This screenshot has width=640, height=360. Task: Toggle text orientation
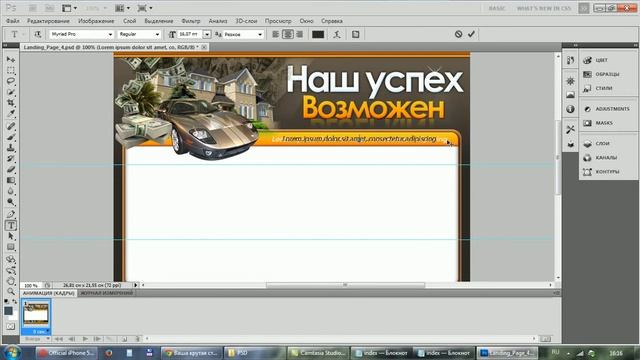pyautogui.click(x=38, y=35)
